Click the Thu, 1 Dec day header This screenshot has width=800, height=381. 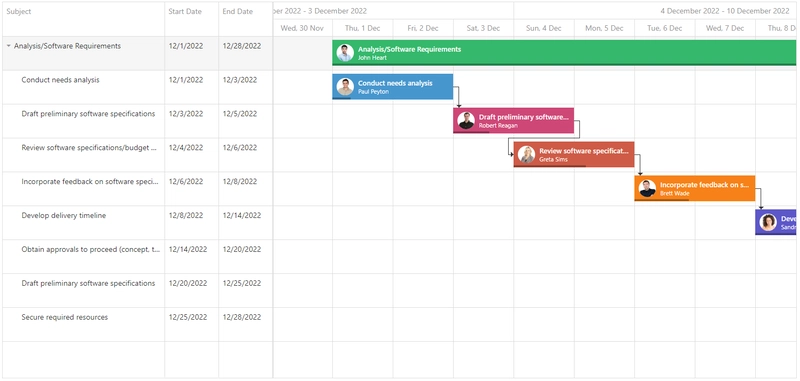[362, 28]
